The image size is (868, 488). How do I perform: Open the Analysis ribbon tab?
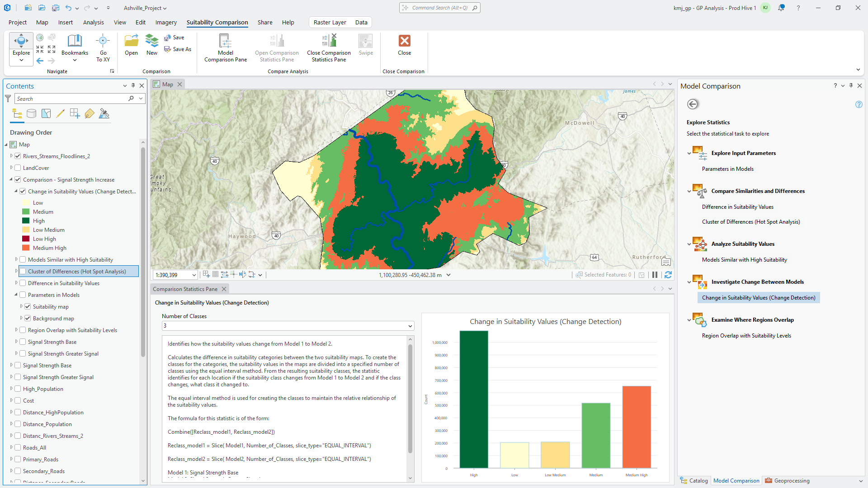[x=93, y=22]
